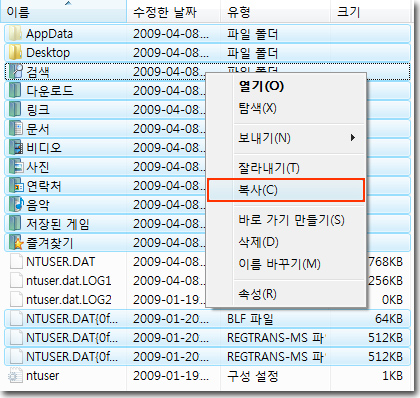Click the NTUSER.DAT file icon
Screen dimensions: 420x398
[16, 262]
